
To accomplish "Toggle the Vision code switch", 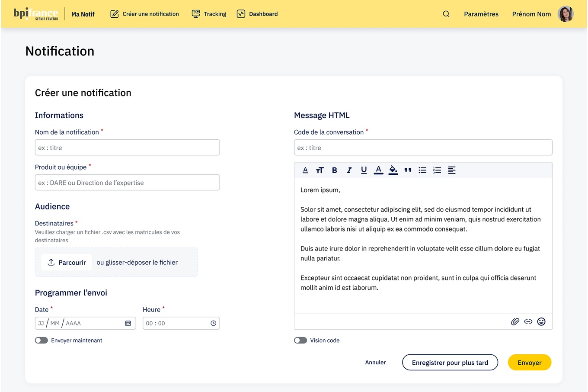I will [300, 341].
